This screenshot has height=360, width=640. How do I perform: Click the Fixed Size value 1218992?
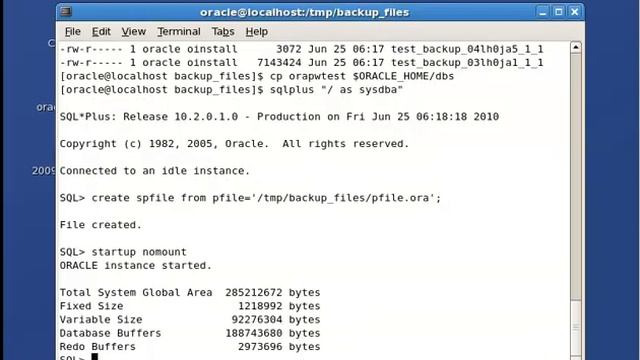(260, 306)
